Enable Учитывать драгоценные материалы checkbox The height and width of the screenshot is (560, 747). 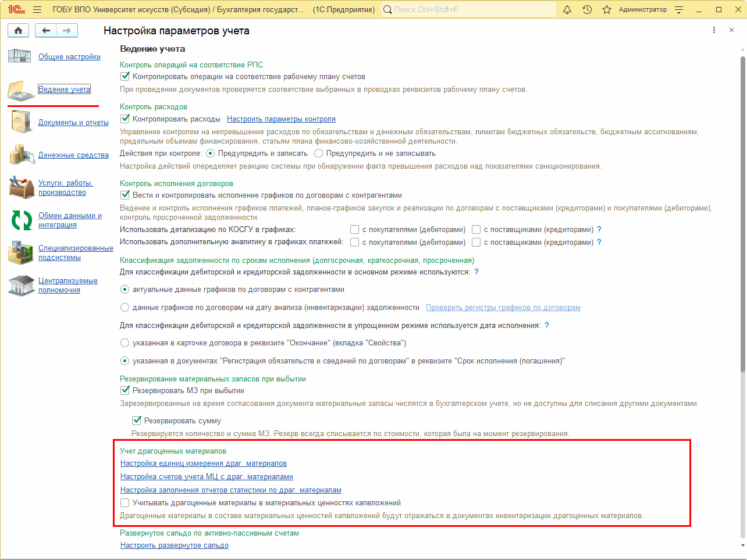click(125, 503)
